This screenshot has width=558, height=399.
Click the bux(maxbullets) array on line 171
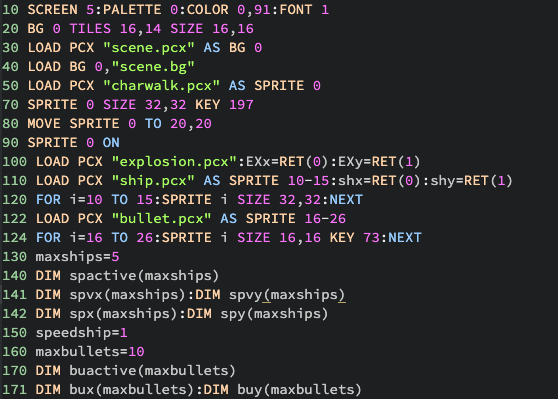132,390
